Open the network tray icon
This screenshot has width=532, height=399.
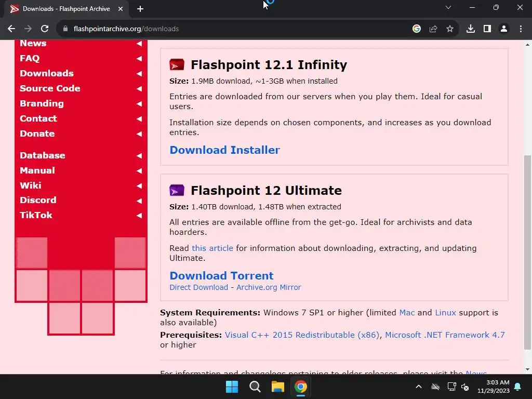click(451, 387)
